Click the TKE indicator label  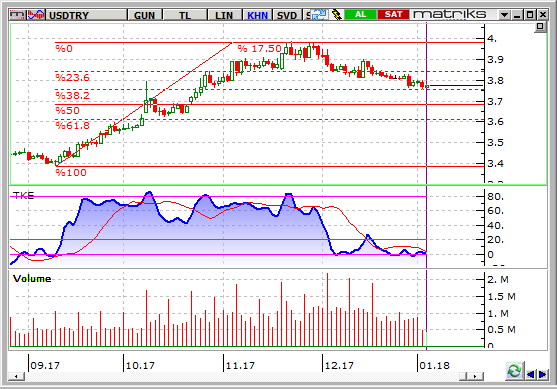coord(23,196)
